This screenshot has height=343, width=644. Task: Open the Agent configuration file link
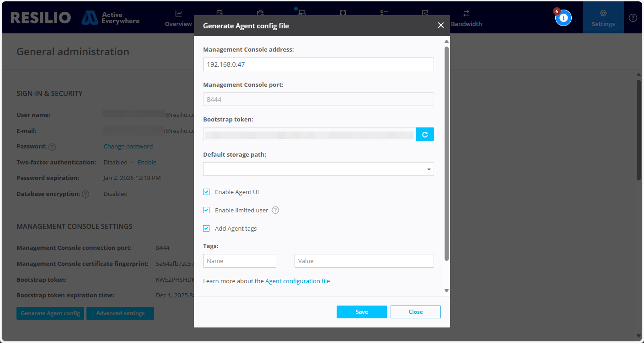(x=297, y=281)
